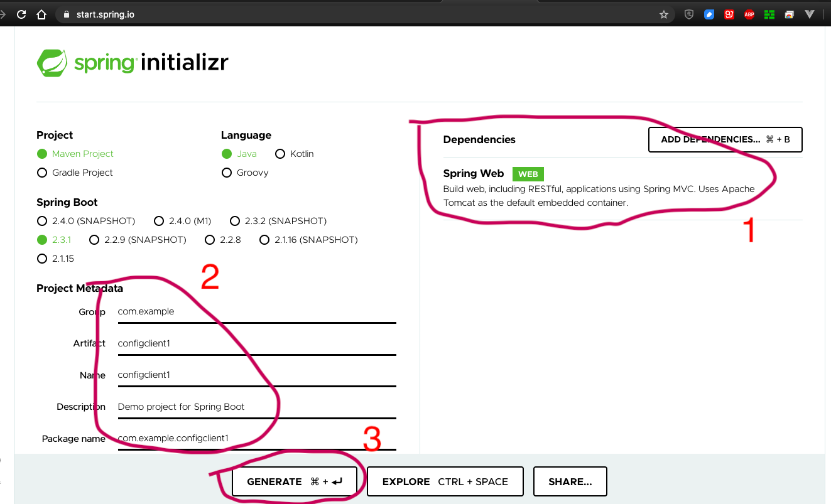Screen dimensions: 831x504
Task: Click the Spring Initializr logo
Action: click(133, 62)
